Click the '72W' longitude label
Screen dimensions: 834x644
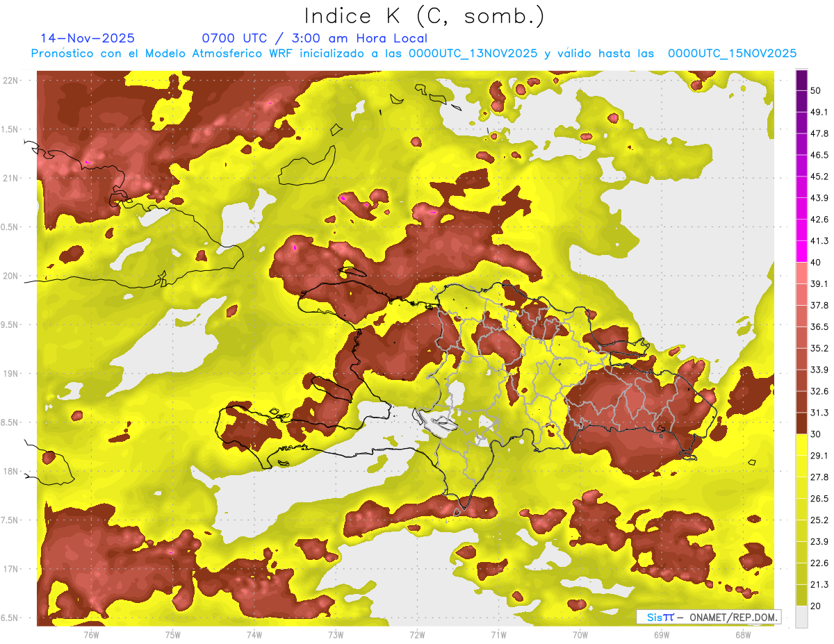pos(417,635)
